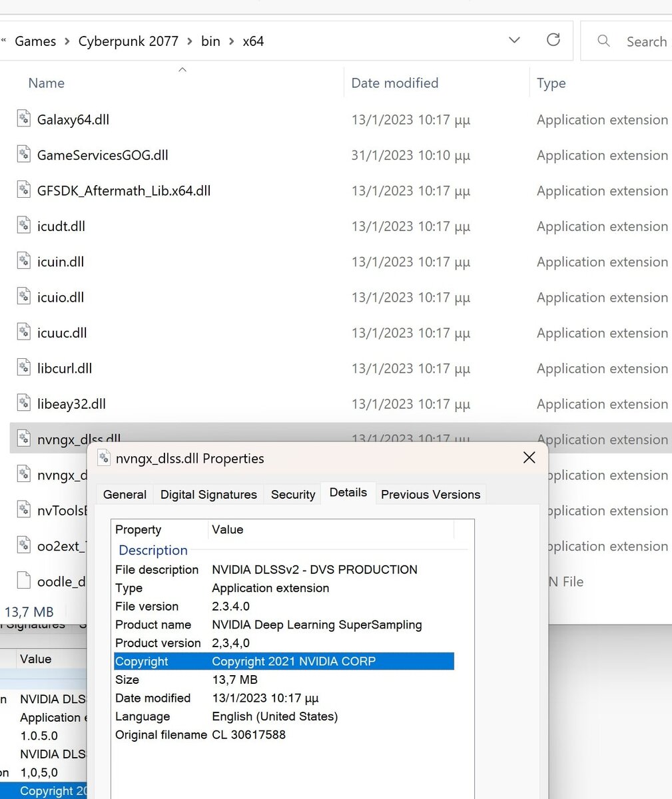The height and width of the screenshot is (799, 672).
Task: Select the file name libcurl.dll
Action: tap(65, 368)
